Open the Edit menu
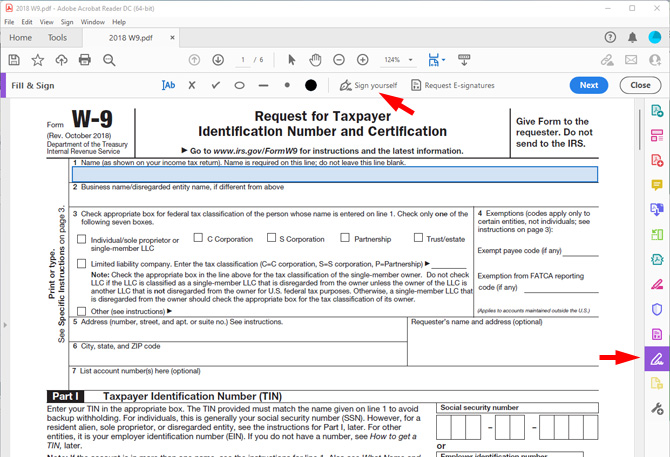The height and width of the screenshot is (457, 670). [x=27, y=22]
